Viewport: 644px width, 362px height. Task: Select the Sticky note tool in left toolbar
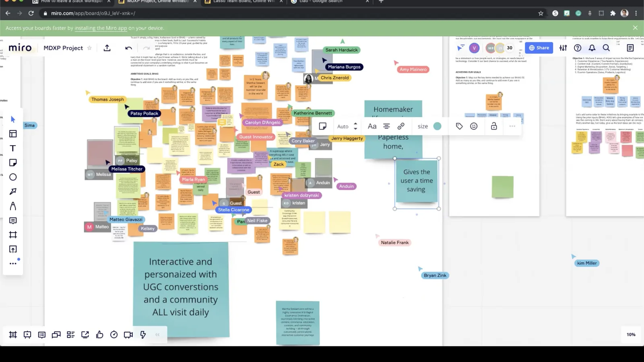tap(13, 162)
